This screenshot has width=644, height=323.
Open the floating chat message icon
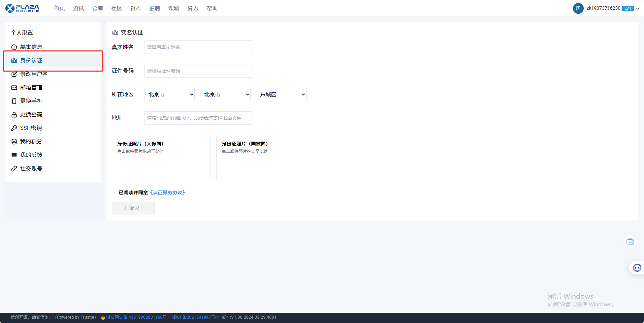[630, 242]
